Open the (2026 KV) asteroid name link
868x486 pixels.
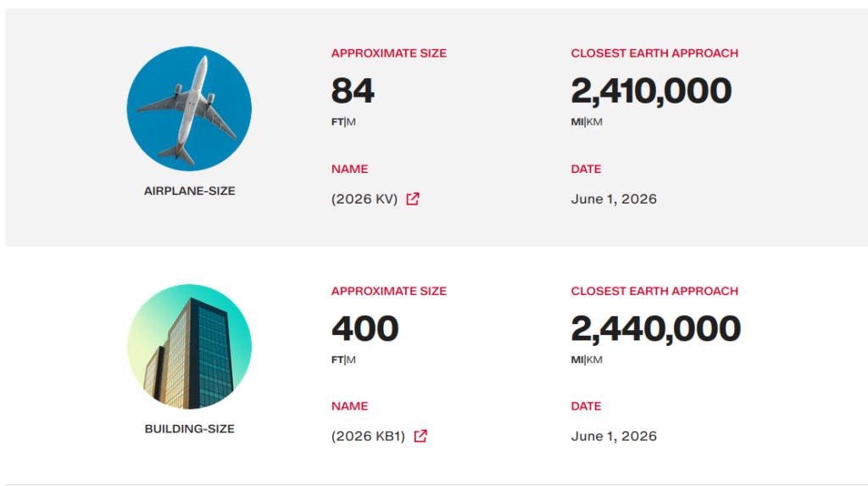click(364, 199)
